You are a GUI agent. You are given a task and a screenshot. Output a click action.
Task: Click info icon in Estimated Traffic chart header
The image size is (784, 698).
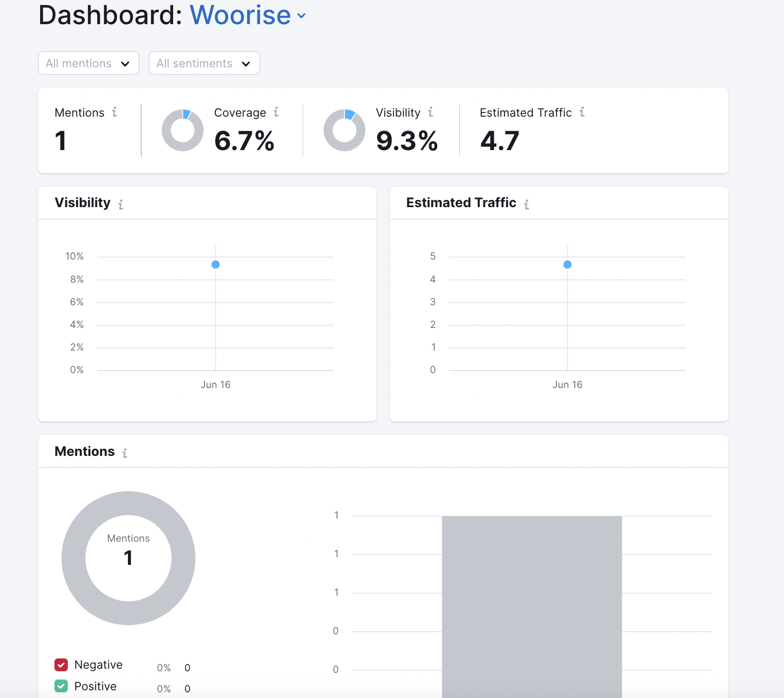527,205
